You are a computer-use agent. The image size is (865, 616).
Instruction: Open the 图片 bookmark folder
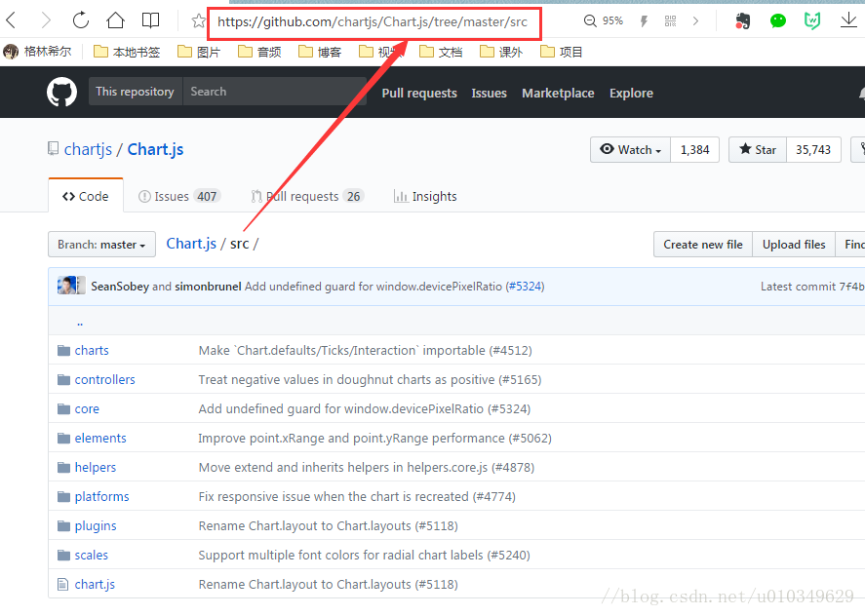click(x=199, y=52)
